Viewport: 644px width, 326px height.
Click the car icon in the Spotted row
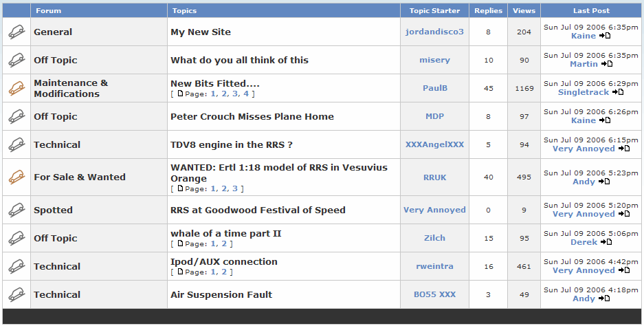[16, 210]
